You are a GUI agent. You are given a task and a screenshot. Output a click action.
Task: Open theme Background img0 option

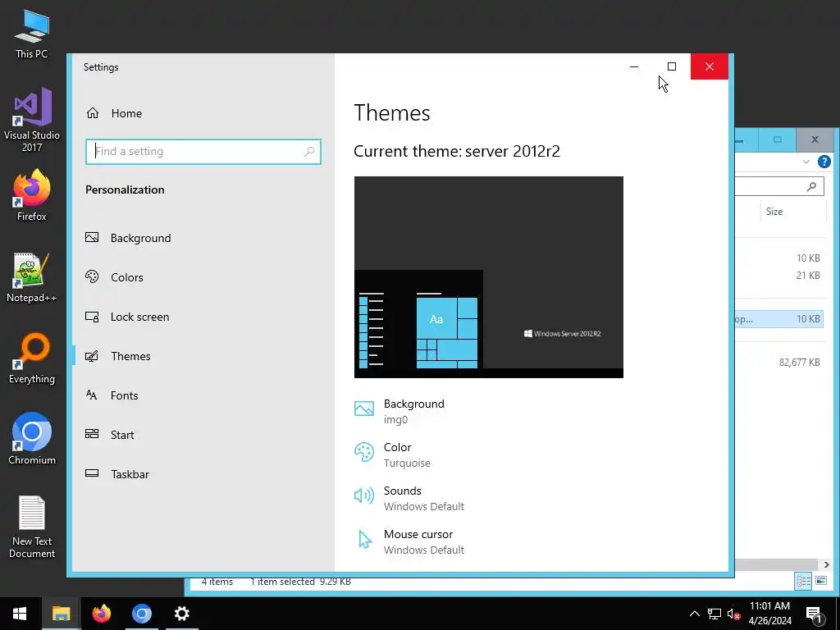[x=399, y=411]
